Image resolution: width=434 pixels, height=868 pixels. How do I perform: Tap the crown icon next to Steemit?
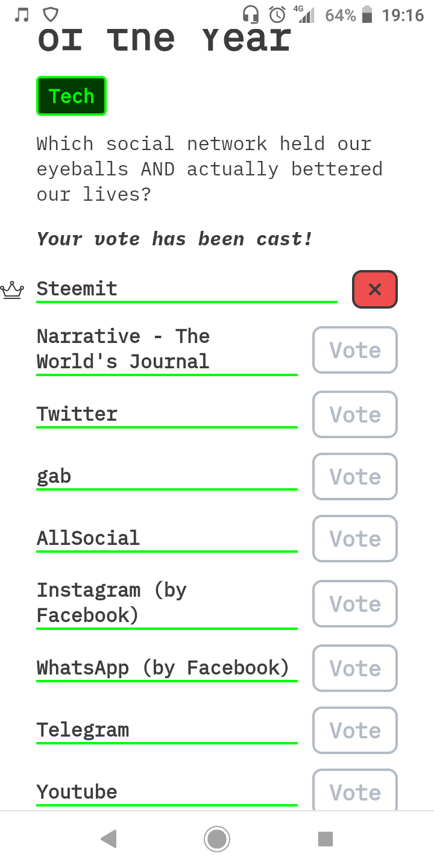(x=12, y=290)
